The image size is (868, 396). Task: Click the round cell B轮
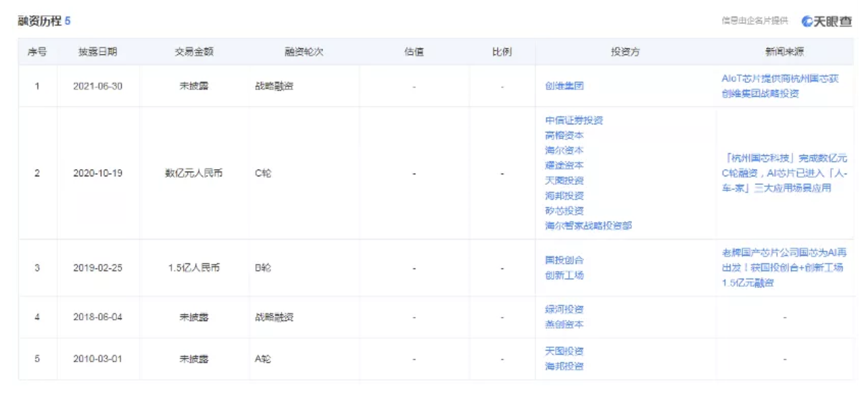click(263, 268)
